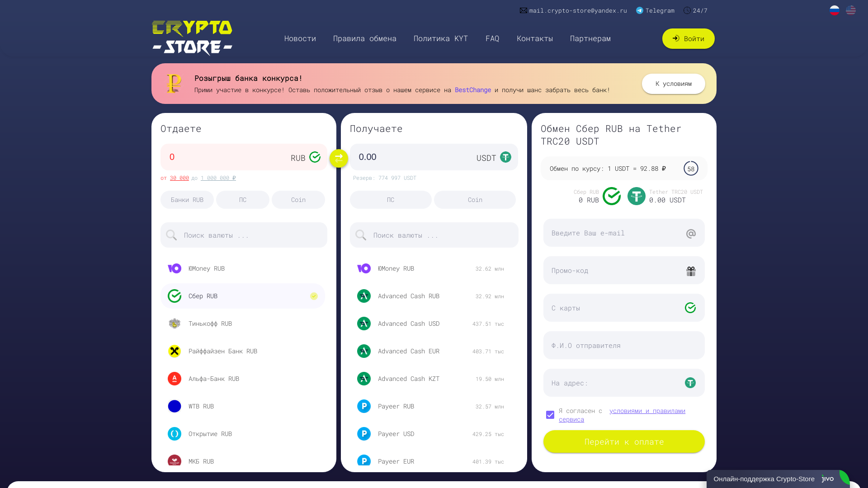The height and width of the screenshot is (488, 868).
Task: Click the Промо-код input field
Action: point(624,271)
